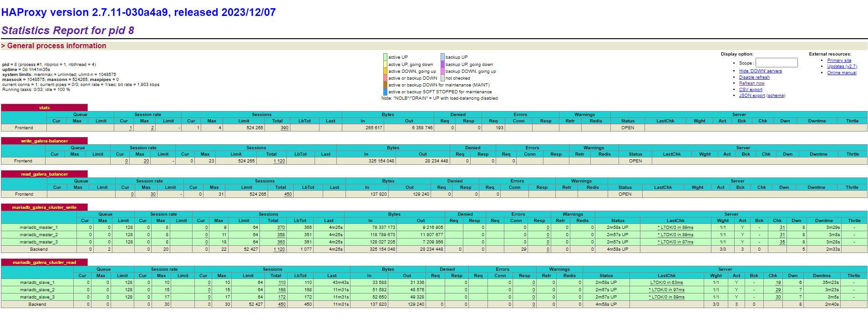
Task: Click bytes-in value 118 789 670
Action: [x=382, y=235]
